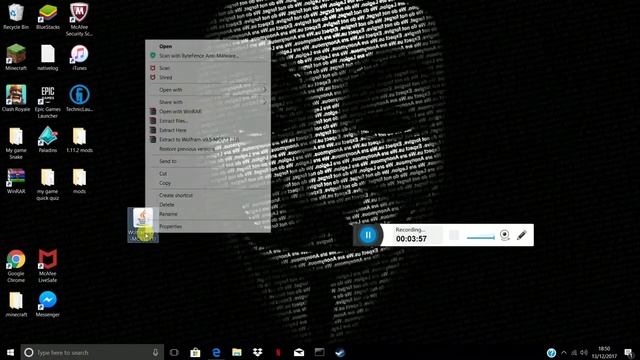Choose Copy in the context menu
This screenshot has width=640, height=360.
point(208,183)
